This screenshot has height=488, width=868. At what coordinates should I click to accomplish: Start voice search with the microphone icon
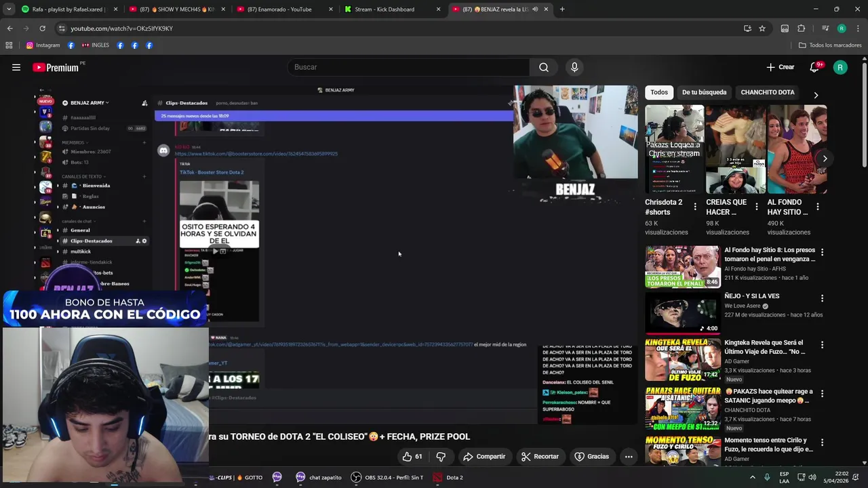[x=574, y=67]
